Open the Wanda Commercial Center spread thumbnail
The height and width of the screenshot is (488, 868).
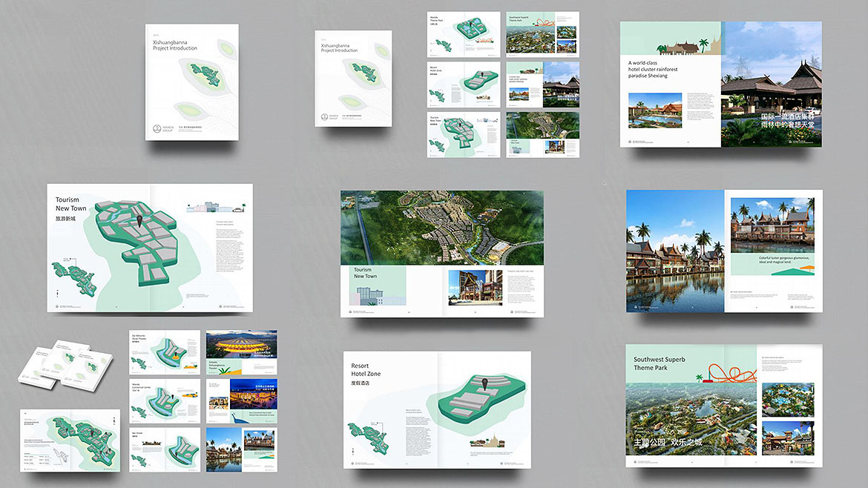pyautogui.click(x=165, y=400)
